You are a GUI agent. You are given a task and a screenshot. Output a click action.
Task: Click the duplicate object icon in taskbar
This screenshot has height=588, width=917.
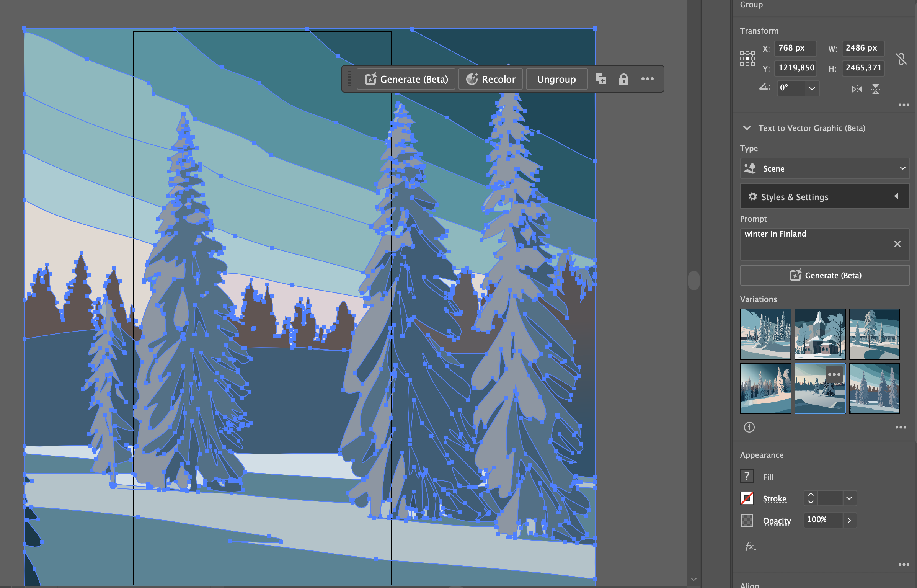pos(600,79)
